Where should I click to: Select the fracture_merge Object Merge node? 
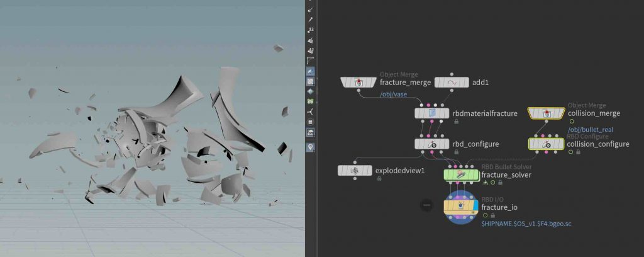pos(358,83)
